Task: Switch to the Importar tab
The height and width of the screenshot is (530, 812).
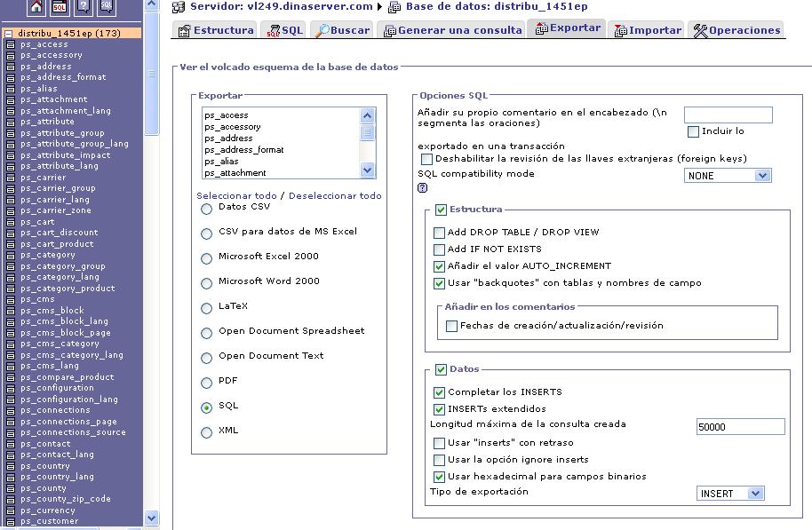Action: point(647,30)
